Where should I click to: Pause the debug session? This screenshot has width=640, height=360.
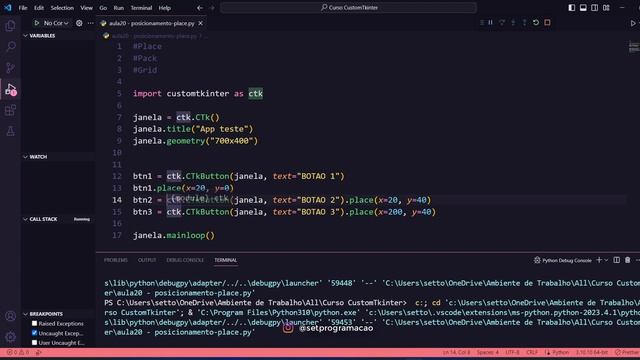491,23
